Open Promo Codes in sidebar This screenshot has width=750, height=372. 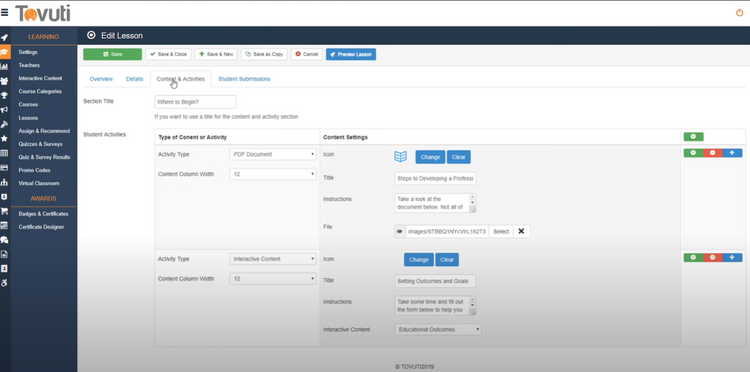tap(34, 170)
